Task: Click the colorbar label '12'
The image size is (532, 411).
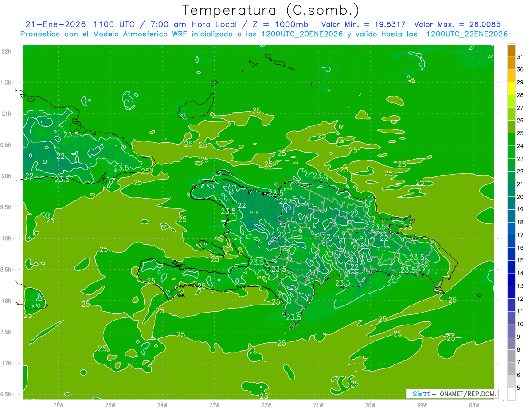Action: [520, 298]
